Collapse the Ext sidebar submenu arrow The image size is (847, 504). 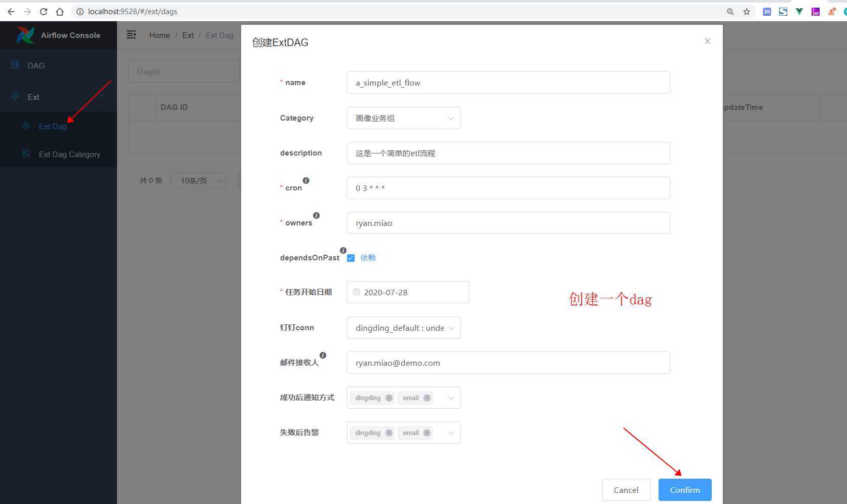tap(102, 96)
